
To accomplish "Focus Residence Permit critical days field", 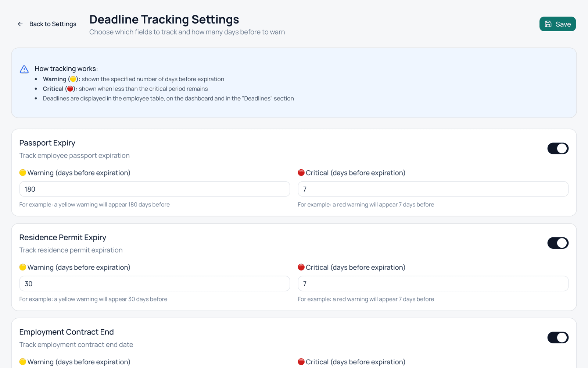I will pyautogui.click(x=433, y=284).
